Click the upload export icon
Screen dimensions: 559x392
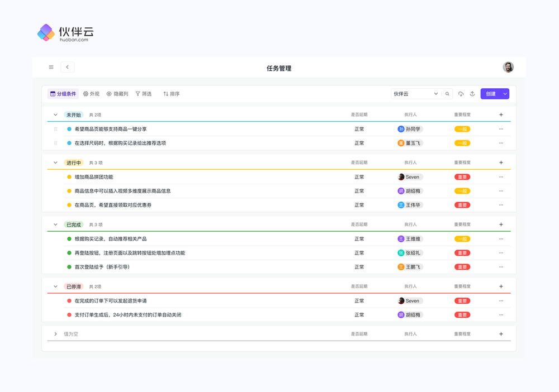point(472,94)
